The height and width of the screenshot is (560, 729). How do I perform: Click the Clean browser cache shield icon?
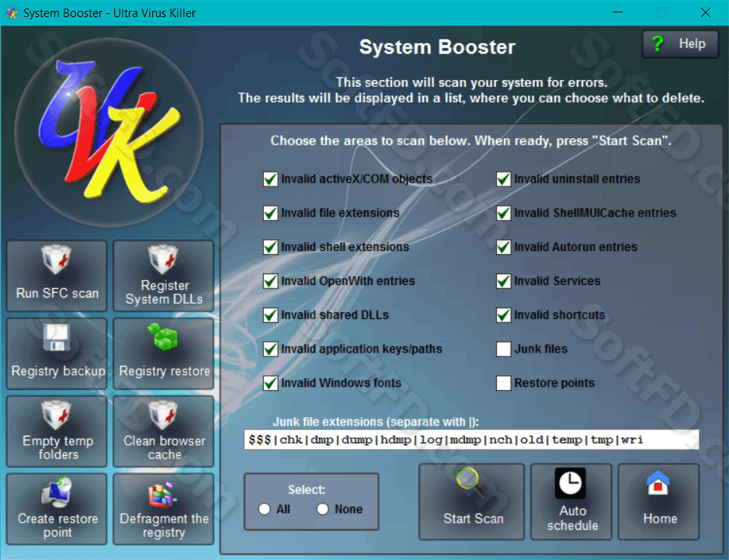163,415
